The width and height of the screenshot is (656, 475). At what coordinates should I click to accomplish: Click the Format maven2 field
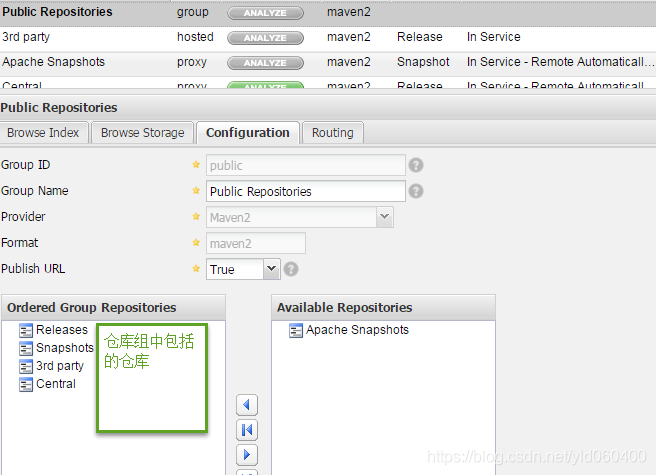[256, 243]
